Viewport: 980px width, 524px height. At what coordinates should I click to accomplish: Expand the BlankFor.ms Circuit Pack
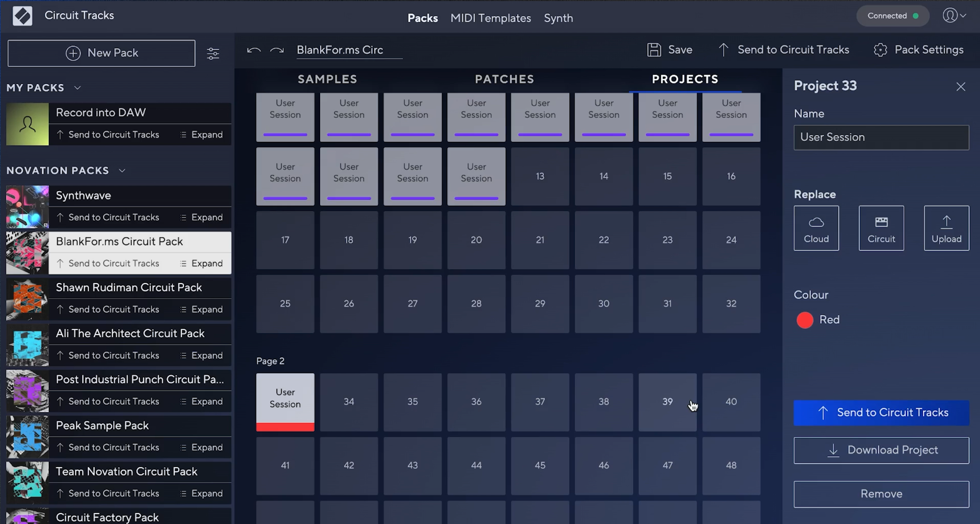201,263
